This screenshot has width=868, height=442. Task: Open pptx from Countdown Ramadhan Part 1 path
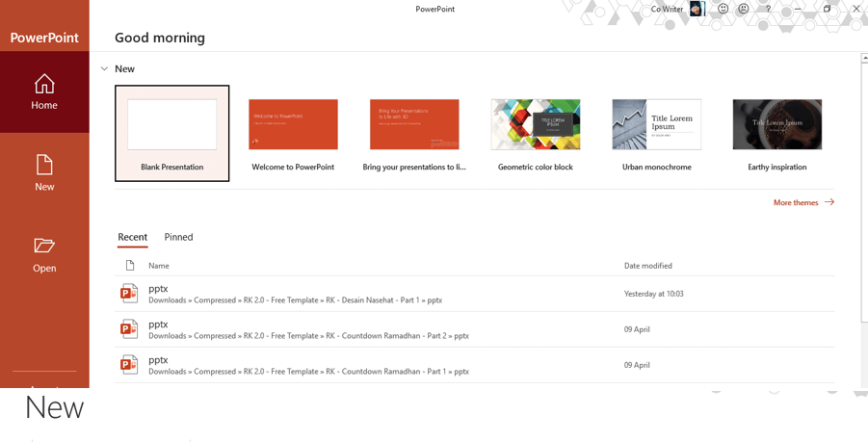point(475,365)
